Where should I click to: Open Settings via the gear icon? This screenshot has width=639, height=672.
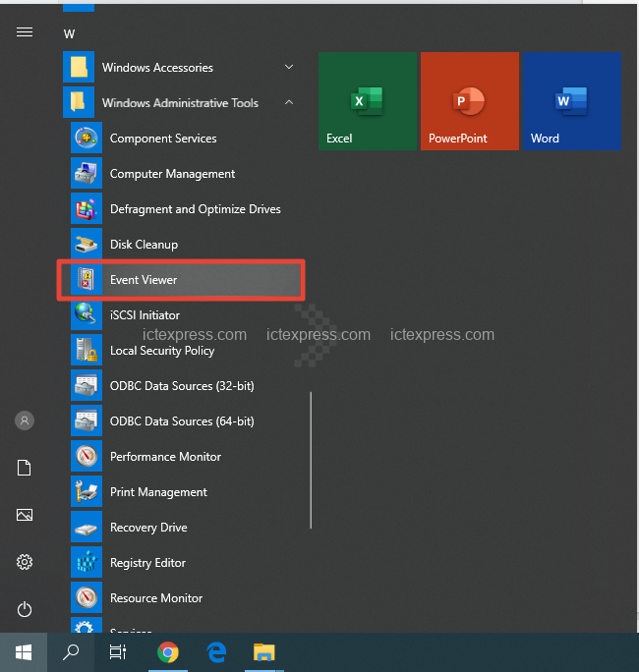[x=25, y=562]
